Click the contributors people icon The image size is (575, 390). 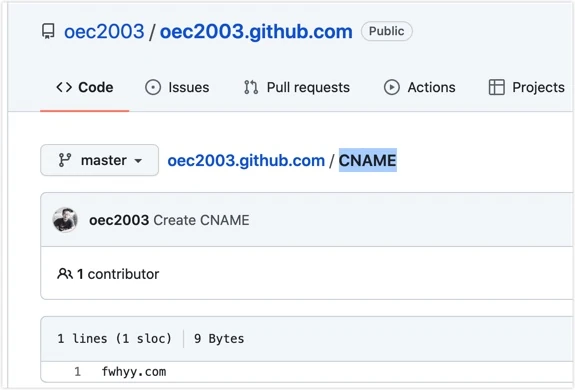point(65,274)
